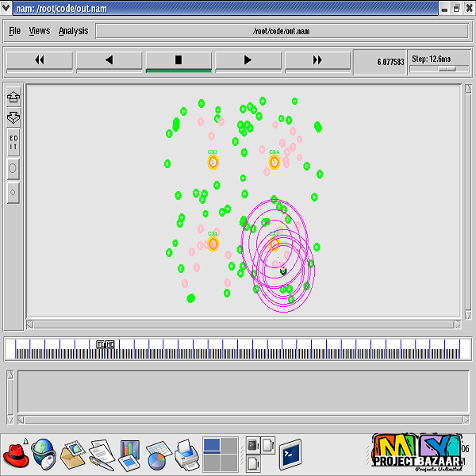Open the Analysis menu
476x476 pixels.
click(x=73, y=31)
